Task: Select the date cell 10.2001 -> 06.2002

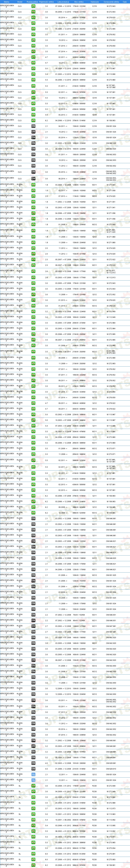Action: [63, 820]
